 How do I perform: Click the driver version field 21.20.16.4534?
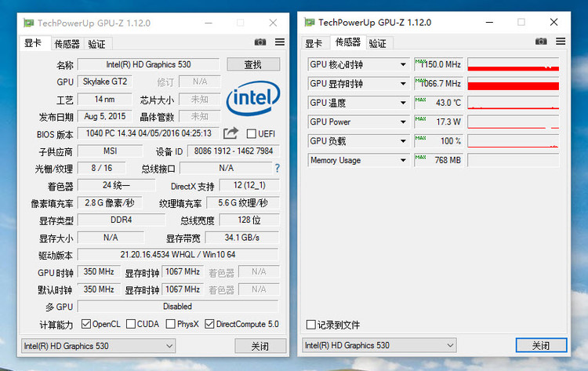coord(178,255)
